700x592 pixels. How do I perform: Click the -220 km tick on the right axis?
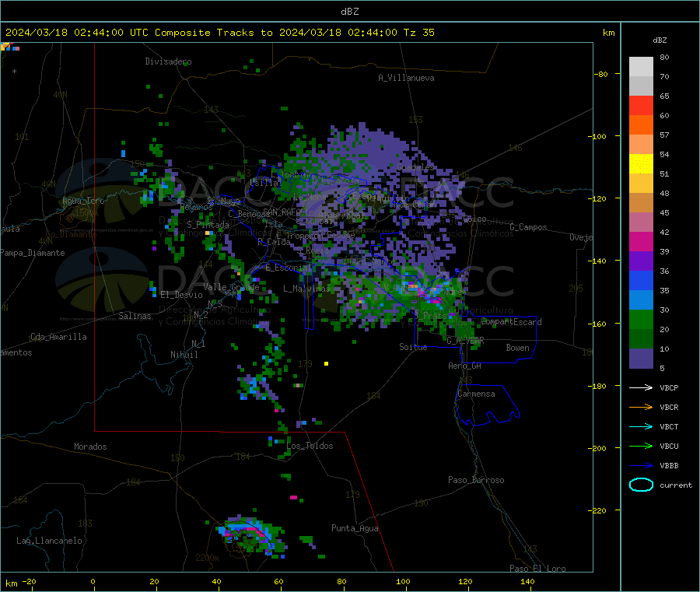599,511
